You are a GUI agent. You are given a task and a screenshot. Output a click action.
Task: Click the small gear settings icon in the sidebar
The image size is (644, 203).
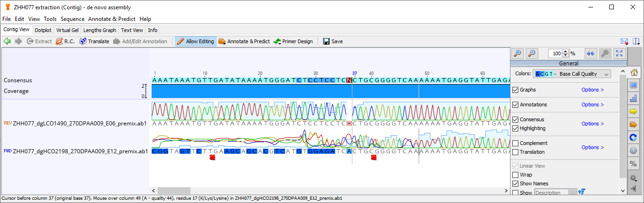634,177
